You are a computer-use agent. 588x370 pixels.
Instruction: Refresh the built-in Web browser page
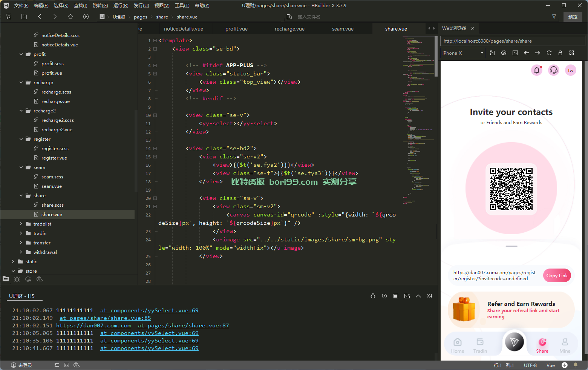[x=549, y=53]
